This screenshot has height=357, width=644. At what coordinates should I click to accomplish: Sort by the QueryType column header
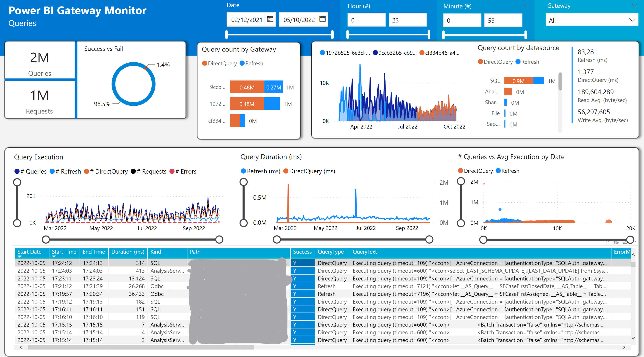(x=331, y=252)
